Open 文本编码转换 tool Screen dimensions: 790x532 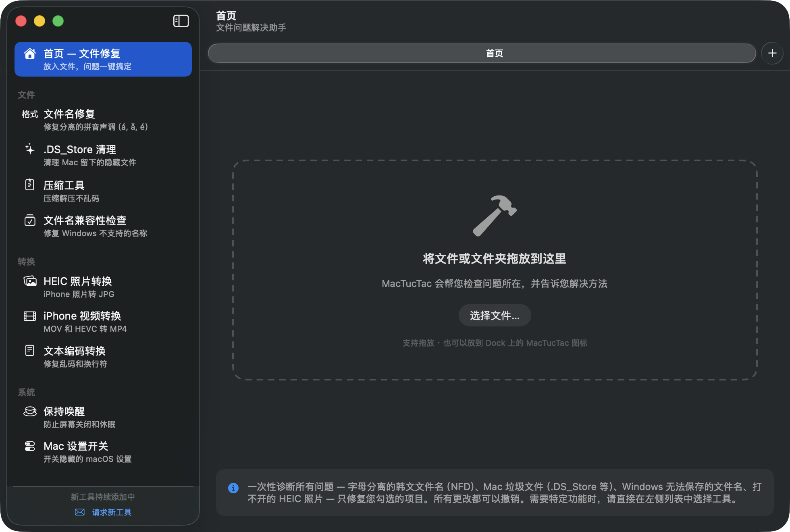click(103, 357)
